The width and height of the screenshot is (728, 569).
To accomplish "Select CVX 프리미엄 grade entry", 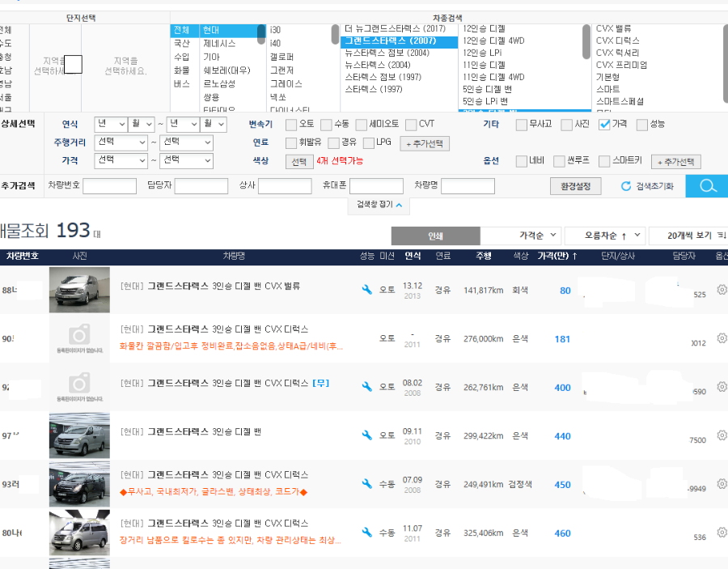I will coord(621,65).
